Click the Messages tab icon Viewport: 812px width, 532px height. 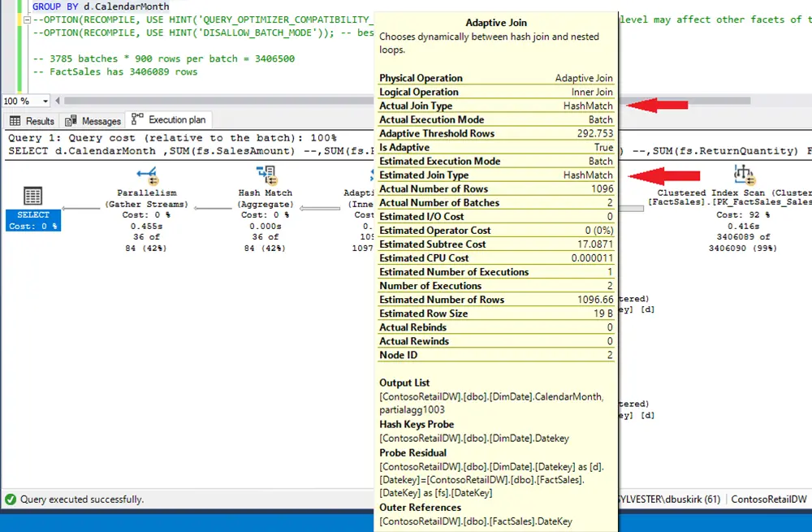point(71,120)
